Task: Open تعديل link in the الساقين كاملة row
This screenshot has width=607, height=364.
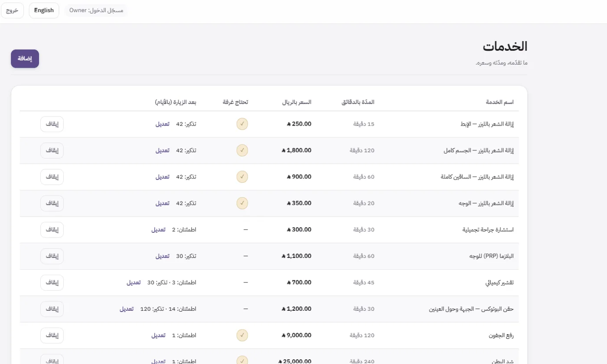Action: tap(163, 177)
